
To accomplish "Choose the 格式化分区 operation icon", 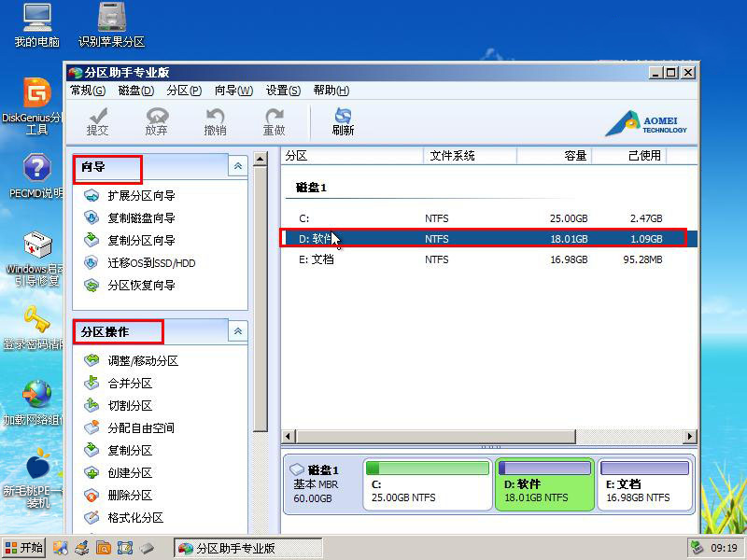I will [x=92, y=517].
